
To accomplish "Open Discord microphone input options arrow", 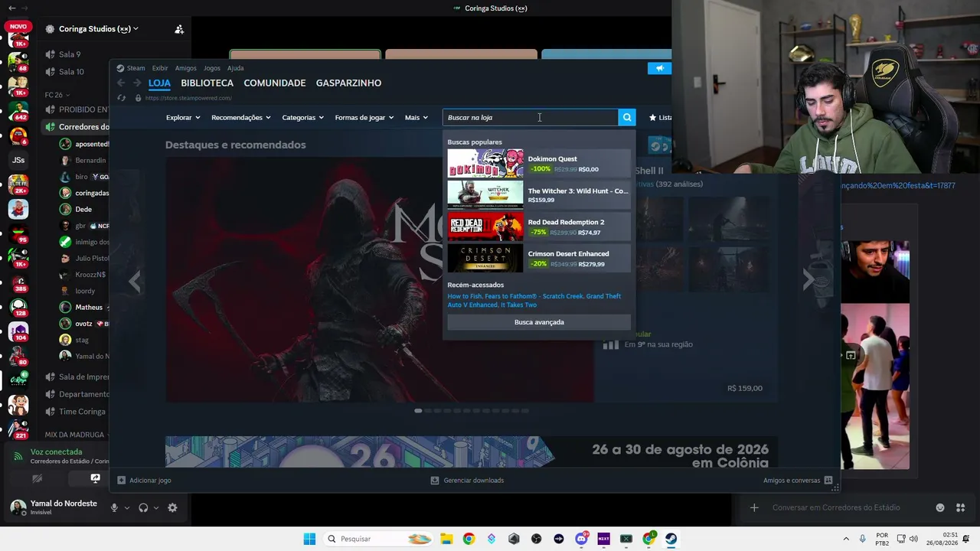I will tap(127, 507).
